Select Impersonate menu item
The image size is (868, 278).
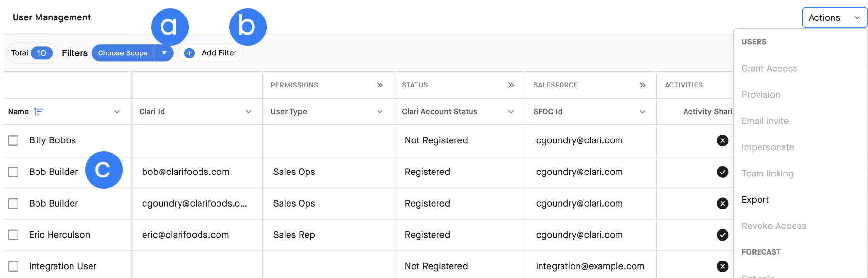[x=768, y=147]
